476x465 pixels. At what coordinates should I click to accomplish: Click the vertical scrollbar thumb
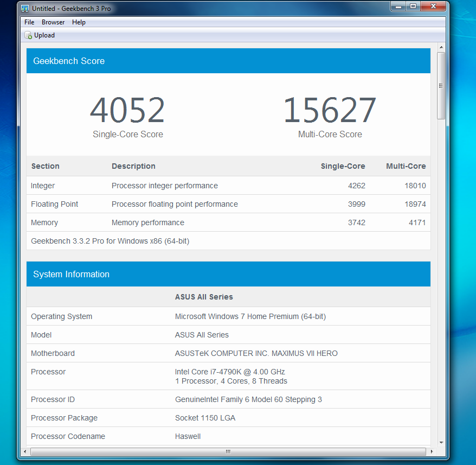441,86
